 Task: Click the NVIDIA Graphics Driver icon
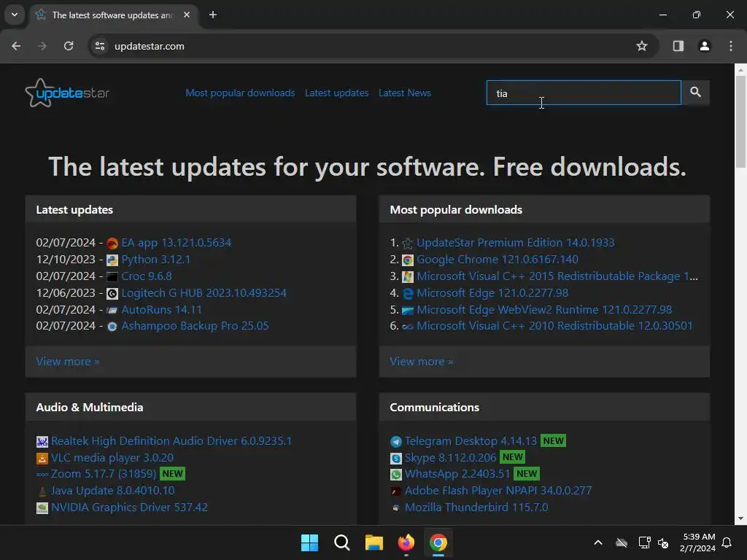(42, 508)
